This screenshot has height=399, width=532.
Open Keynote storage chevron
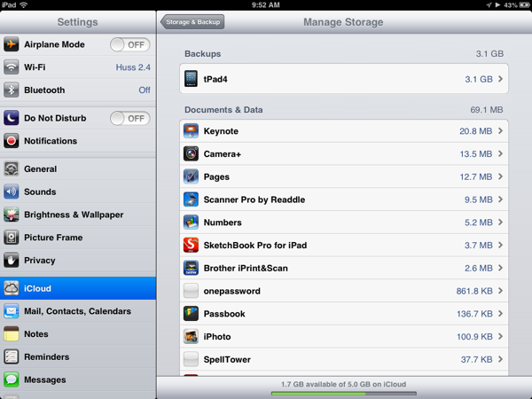[x=500, y=131]
